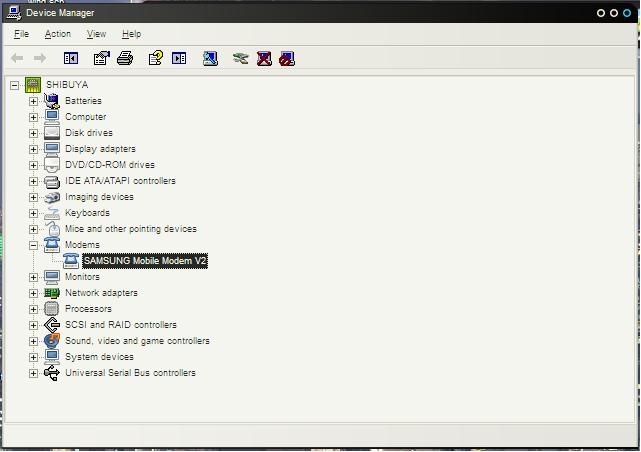
Task: Select IDE ATA/ATAPI controllers label
Action: 120,181
